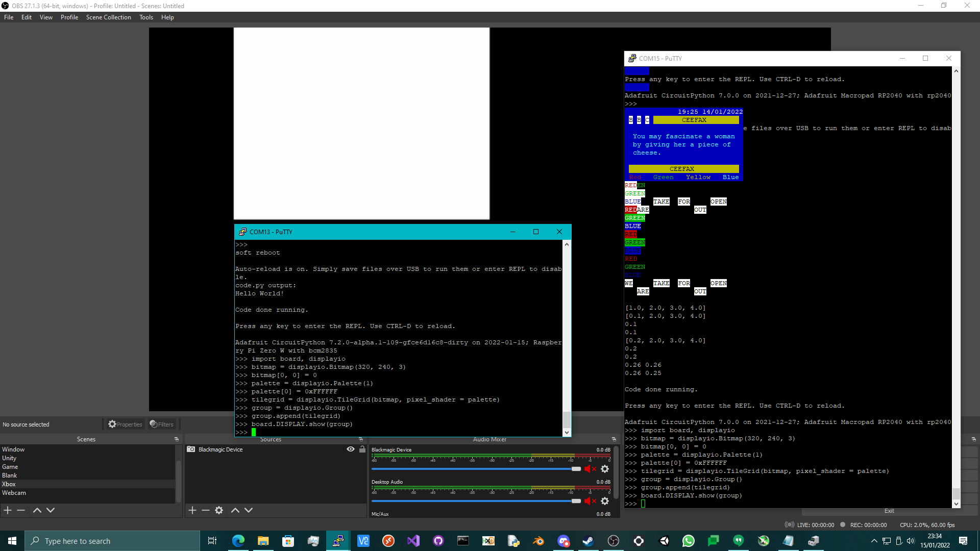The height and width of the screenshot is (551, 980).
Task: Open Blackmagic Device audio settings gear
Action: coord(605,469)
